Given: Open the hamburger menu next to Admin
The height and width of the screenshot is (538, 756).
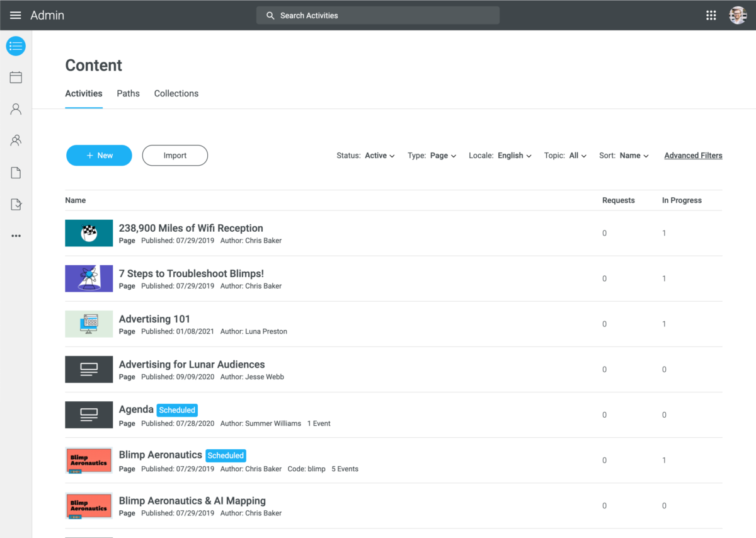Looking at the screenshot, I should click(15, 15).
